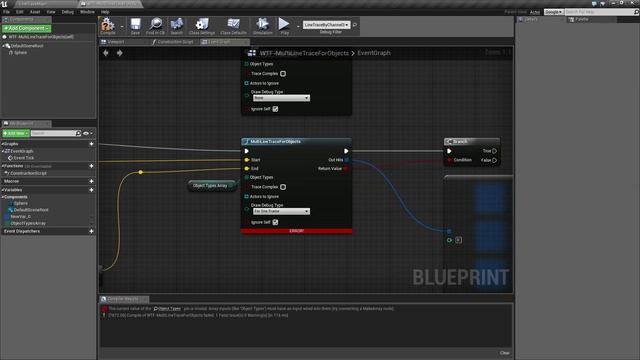Collapse the Components variable group
Image resolution: width=640 pixels, height=360 pixels.
tap(2, 197)
